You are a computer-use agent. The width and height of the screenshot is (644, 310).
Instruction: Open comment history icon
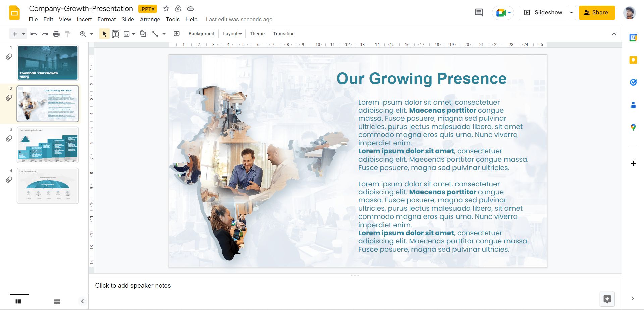pos(479,13)
